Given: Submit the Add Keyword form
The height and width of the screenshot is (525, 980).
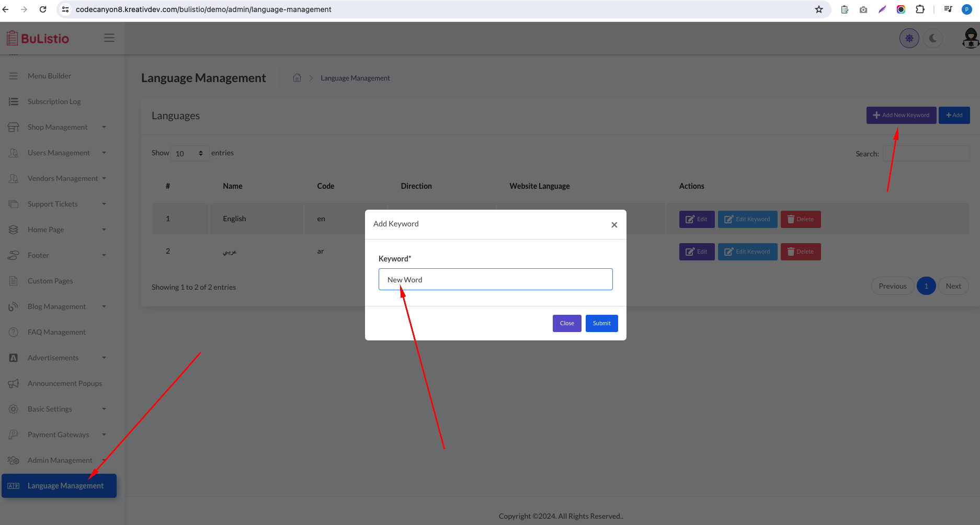Looking at the screenshot, I should point(601,323).
